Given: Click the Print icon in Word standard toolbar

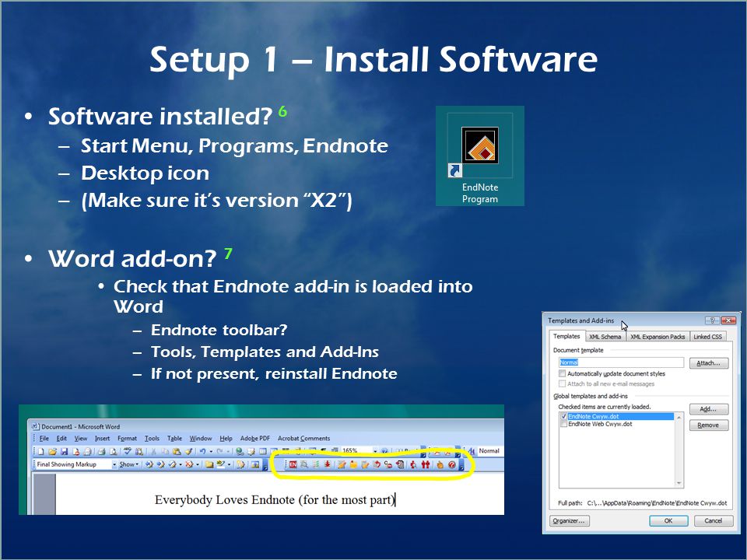Looking at the screenshot, I should pos(102,451).
